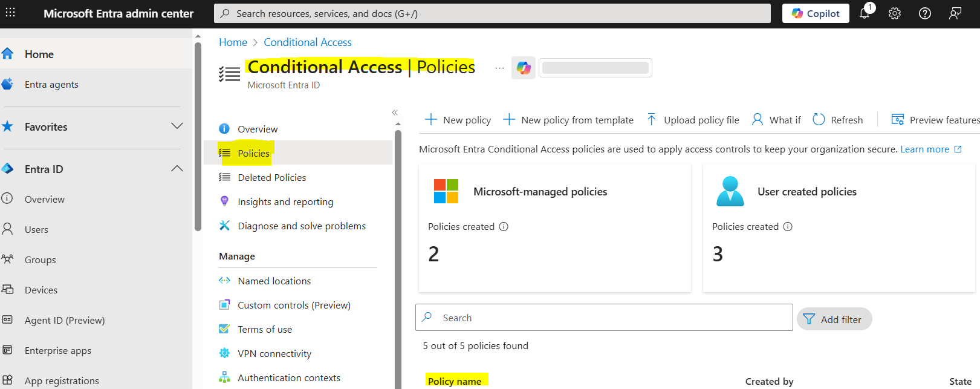Open the feedback icon in header
This screenshot has height=389, width=980.
pos(955,13)
